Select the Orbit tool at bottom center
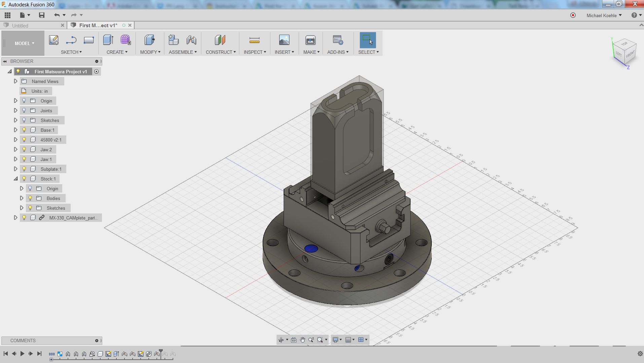This screenshot has width=644, height=363. coord(282,339)
